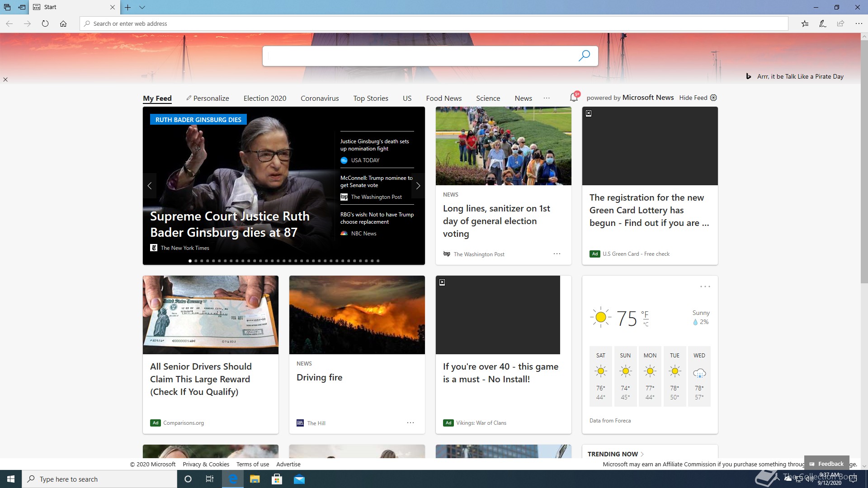Expand TRENDING NOW chevron
868x488 pixels.
(642, 454)
